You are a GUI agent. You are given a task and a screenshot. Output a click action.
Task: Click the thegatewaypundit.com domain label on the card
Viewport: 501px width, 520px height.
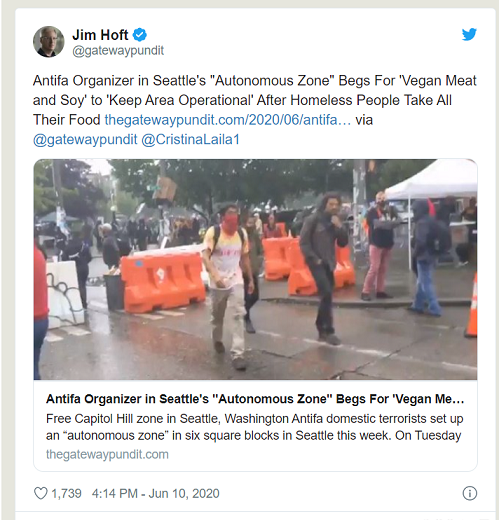(x=107, y=454)
